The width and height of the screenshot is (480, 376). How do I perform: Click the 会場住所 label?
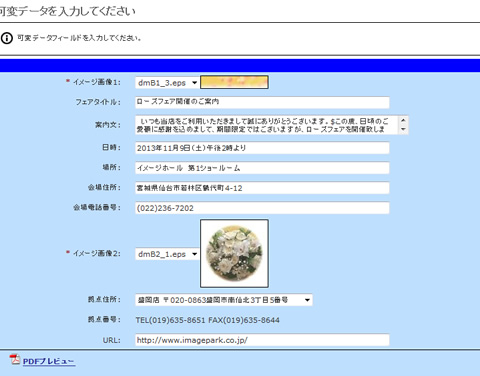[x=104, y=187]
